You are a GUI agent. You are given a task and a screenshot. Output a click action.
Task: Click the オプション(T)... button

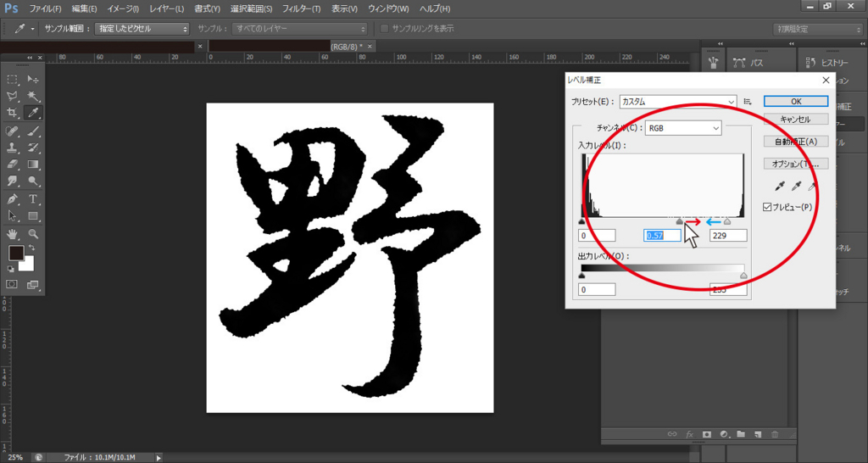coord(796,164)
